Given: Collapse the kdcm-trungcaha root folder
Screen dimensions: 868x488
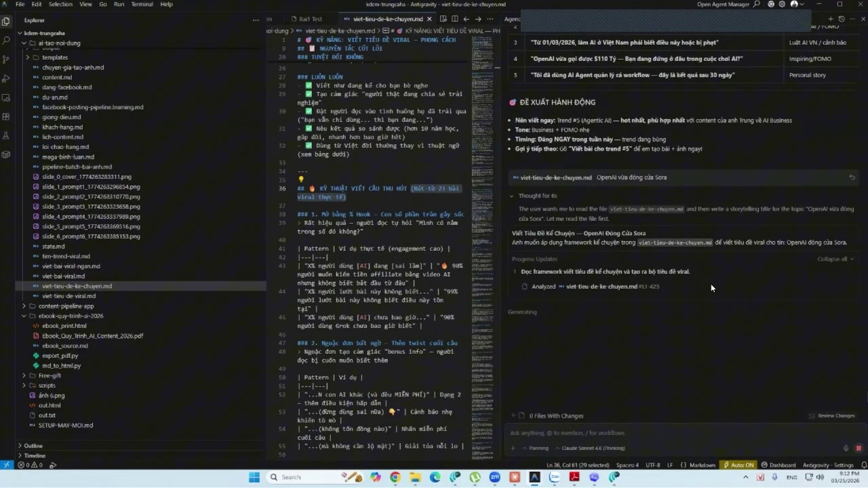Looking at the screenshot, I should (x=20, y=33).
